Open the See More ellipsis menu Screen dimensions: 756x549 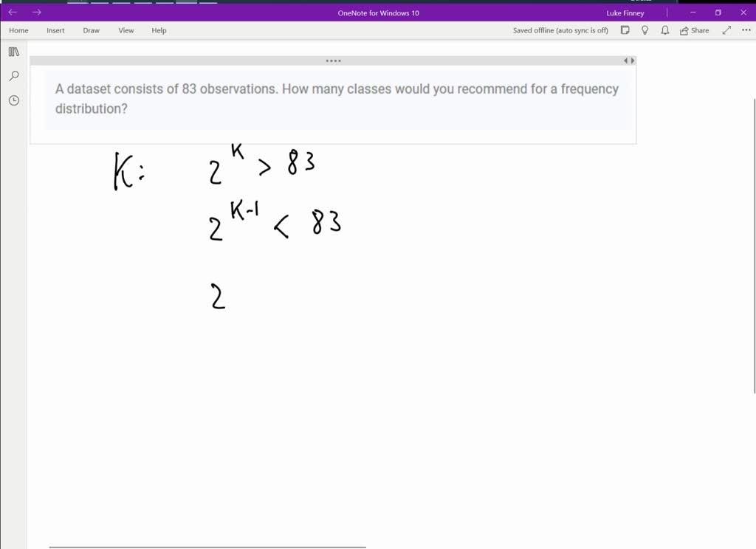pyautogui.click(x=746, y=30)
